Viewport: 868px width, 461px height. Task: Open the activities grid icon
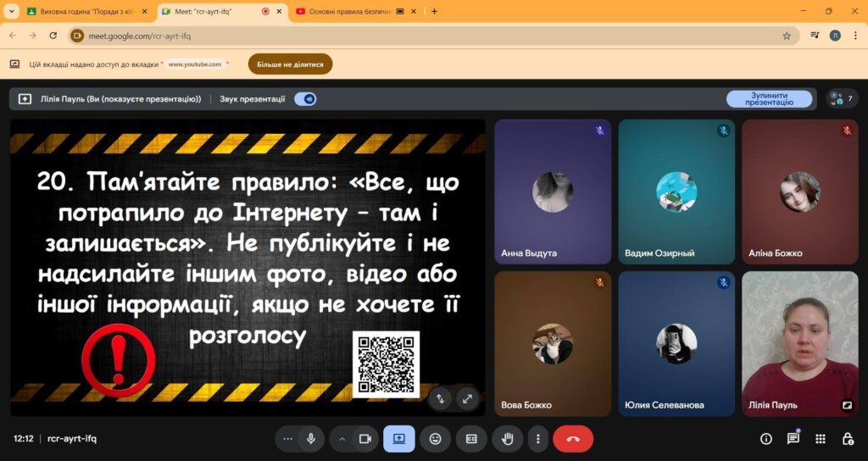point(821,439)
